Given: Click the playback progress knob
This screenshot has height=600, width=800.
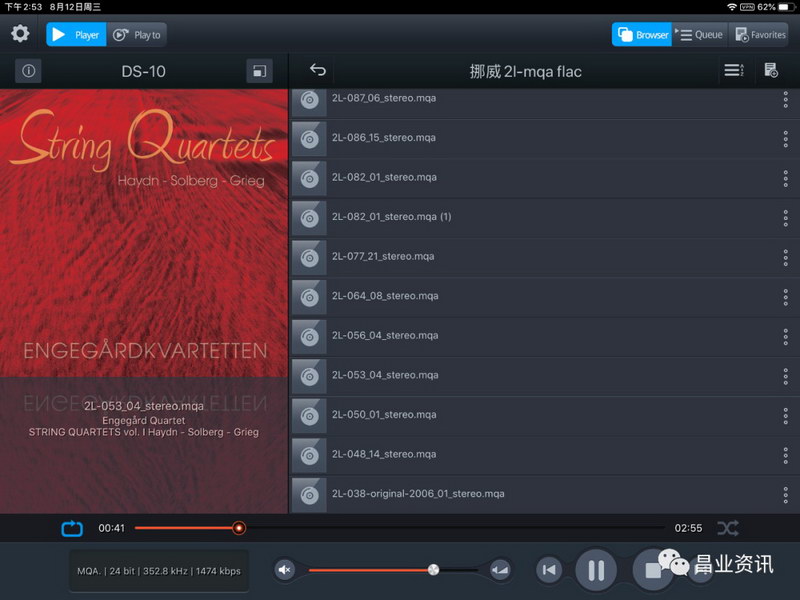Looking at the screenshot, I should coord(238,528).
